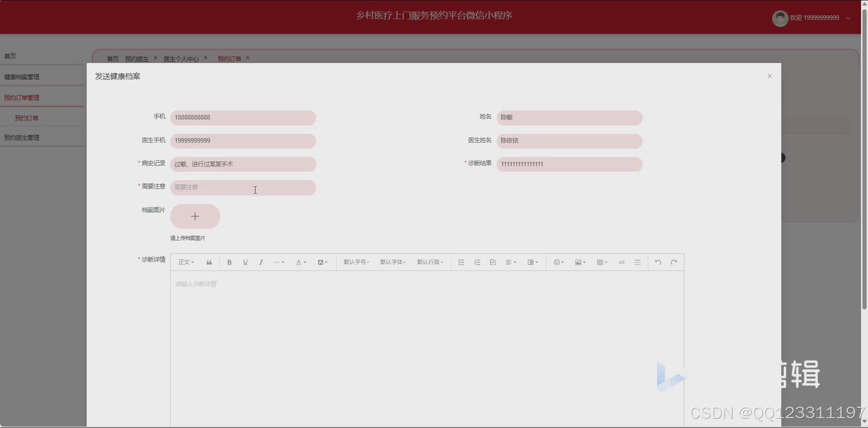Expand 预约医生管理 in the sidebar
The height and width of the screenshot is (428, 868).
[x=42, y=138]
